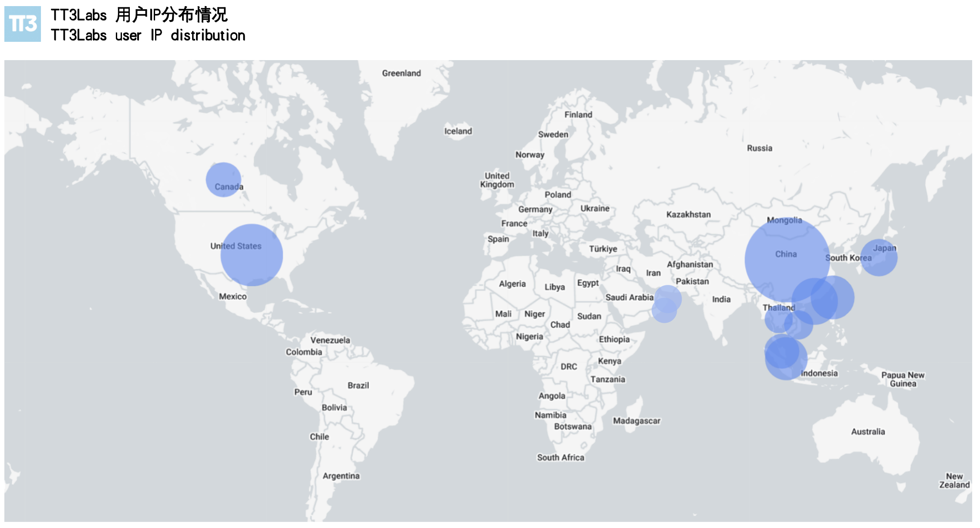Click the United States user bubble
The width and height of the screenshot is (980, 528).
point(252,255)
